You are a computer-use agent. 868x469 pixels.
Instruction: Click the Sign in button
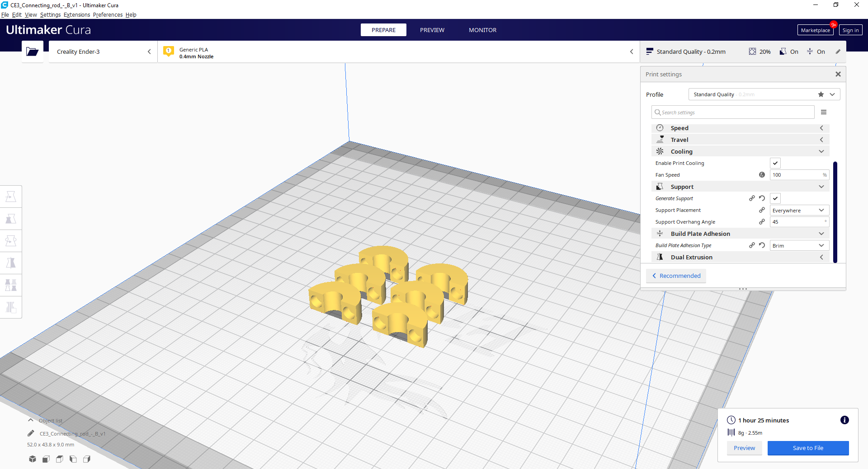[x=850, y=30]
